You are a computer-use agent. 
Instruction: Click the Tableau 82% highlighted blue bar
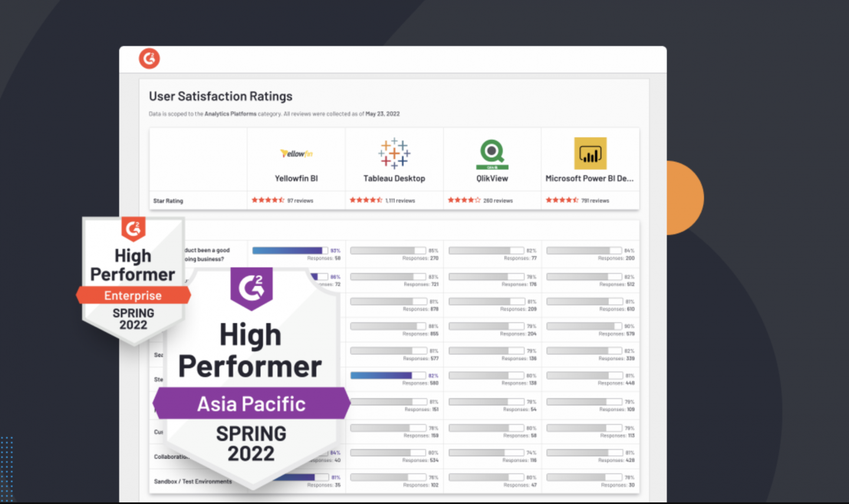(381, 375)
